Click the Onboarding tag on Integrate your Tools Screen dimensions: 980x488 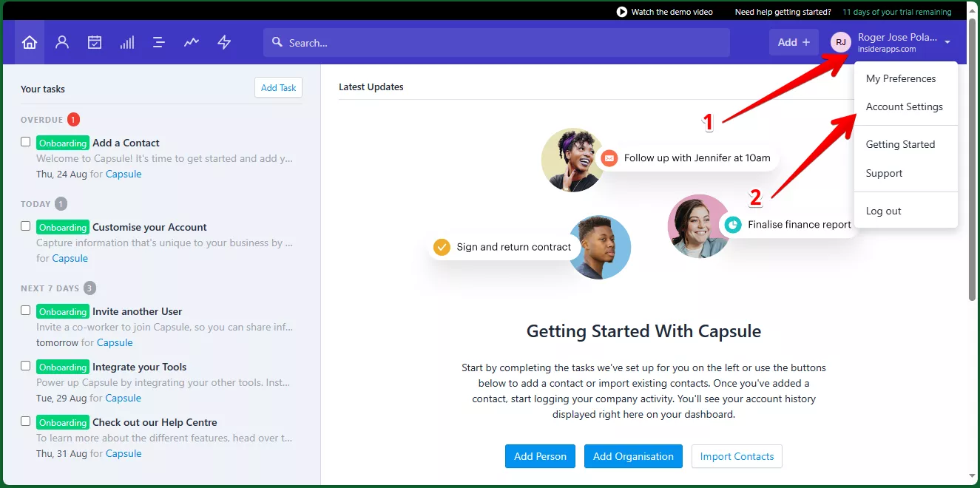pos(63,367)
